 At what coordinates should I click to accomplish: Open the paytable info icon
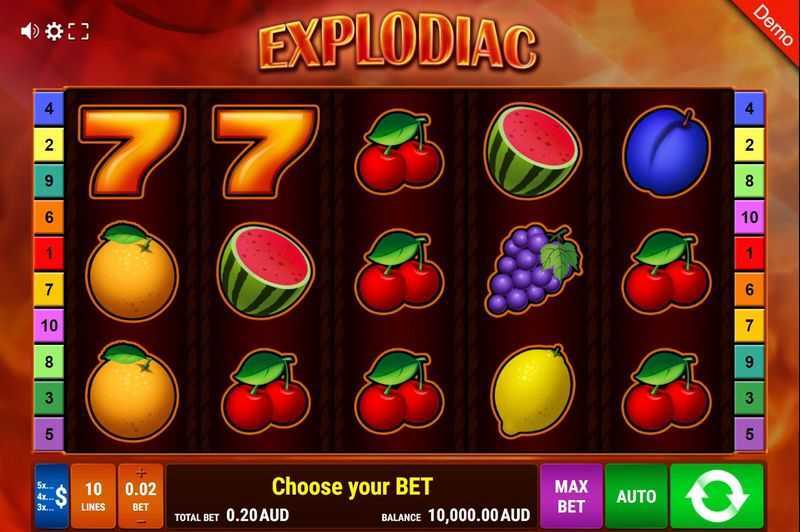(x=52, y=496)
